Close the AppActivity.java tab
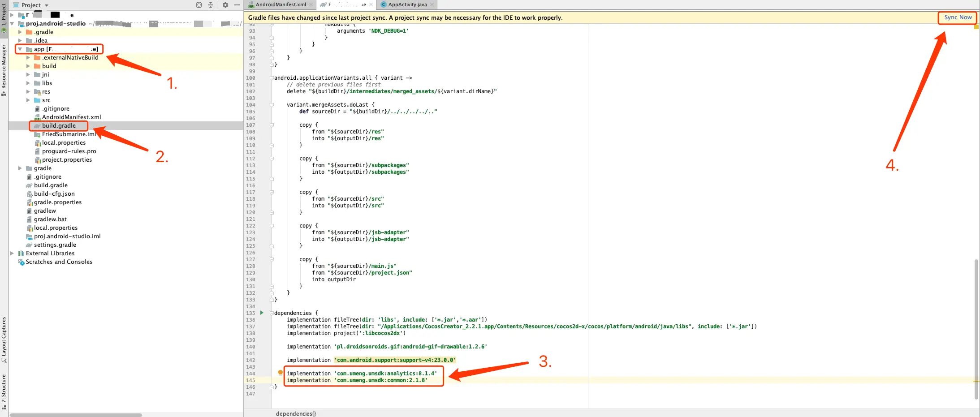Image resolution: width=980 pixels, height=417 pixels. pyautogui.click(x=432, y=4)
